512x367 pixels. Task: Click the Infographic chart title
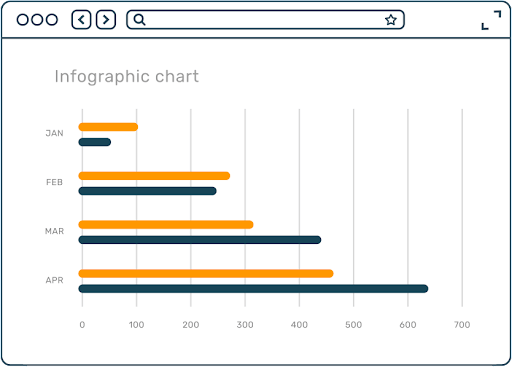point(127,77)
